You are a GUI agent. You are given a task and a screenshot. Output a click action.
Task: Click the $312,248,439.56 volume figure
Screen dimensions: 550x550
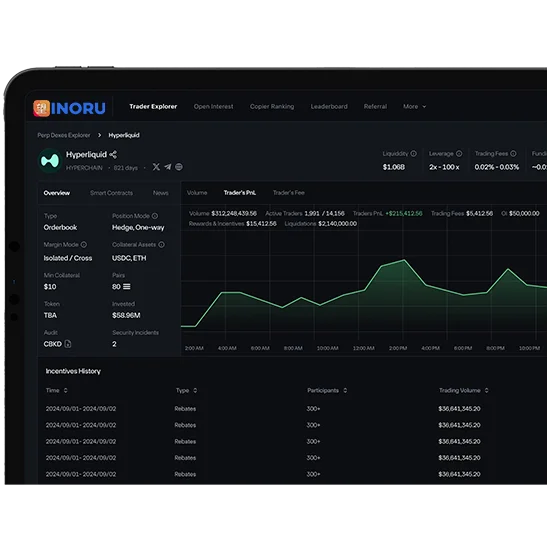234,213
